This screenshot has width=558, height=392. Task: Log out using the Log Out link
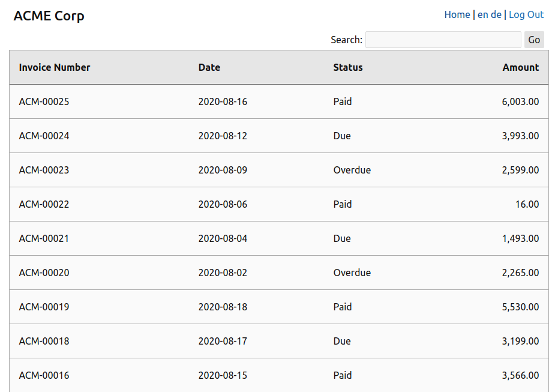coord(526,14)
